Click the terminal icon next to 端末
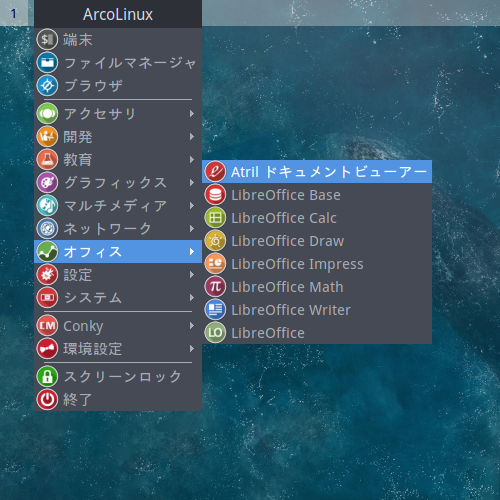The image size is (500, 500). pyautogui.click(x=47, y=39)
